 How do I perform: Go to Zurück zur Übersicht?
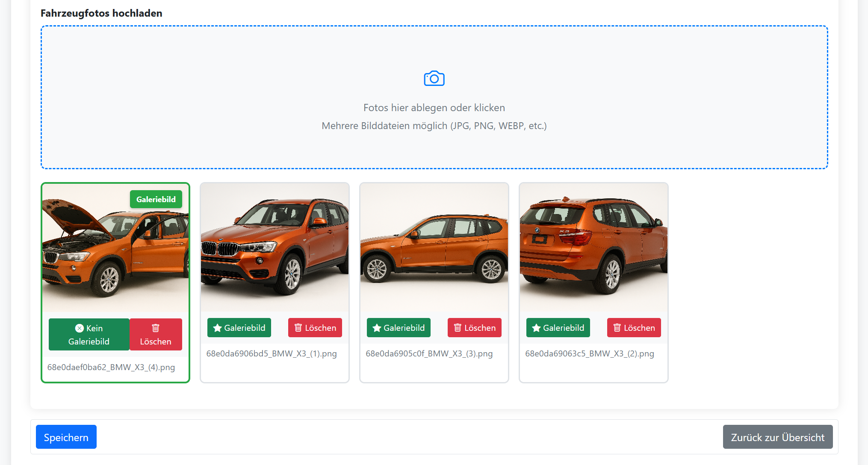[777, 437]
